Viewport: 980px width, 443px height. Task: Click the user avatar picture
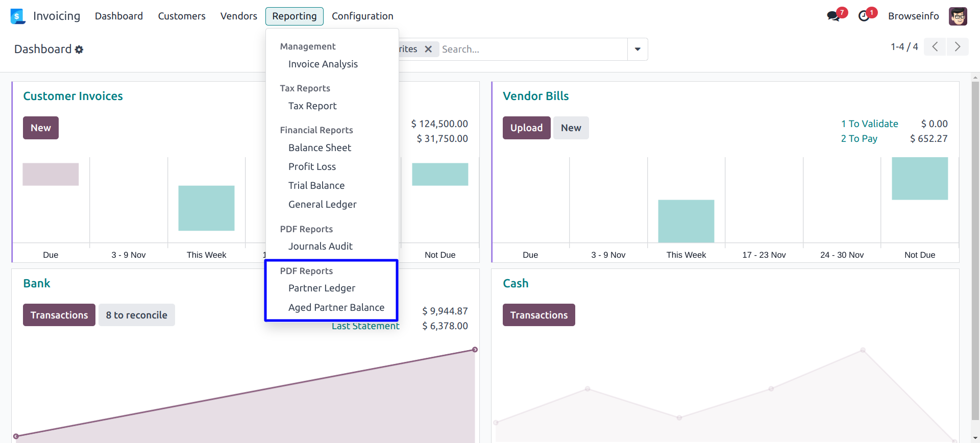(958, 16)
